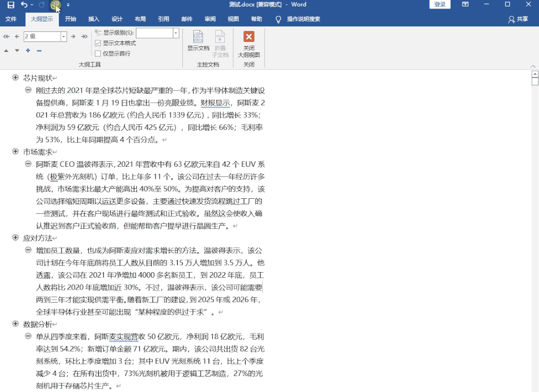
Task: Switch to the 插入 ribbon tab
Action: 94,19
